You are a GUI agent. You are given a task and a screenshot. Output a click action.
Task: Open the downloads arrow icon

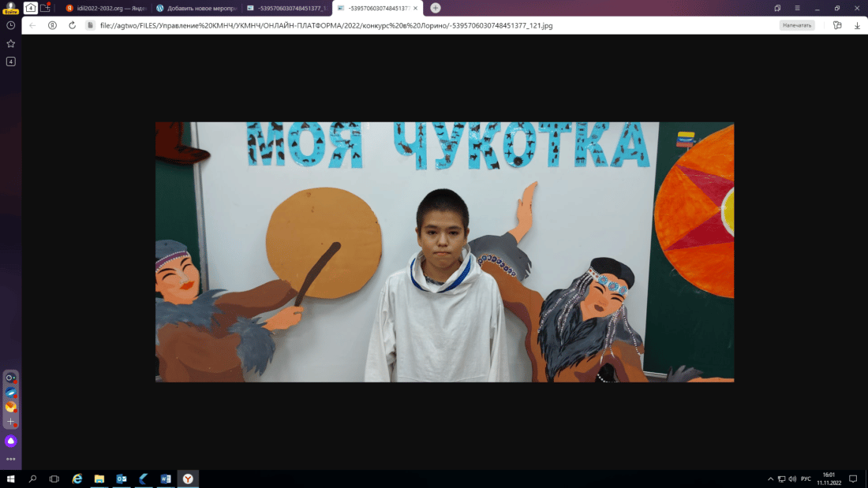[857, 25]
